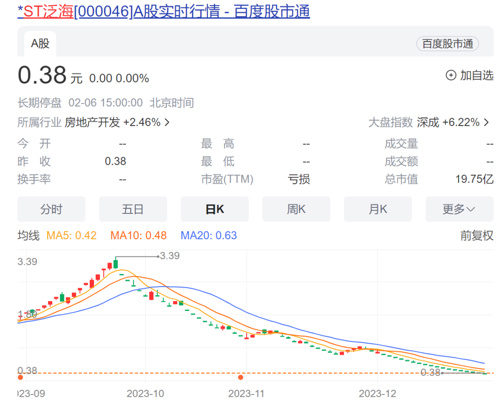Click the 昨收 0.38 value

click(x=115, y=161)
